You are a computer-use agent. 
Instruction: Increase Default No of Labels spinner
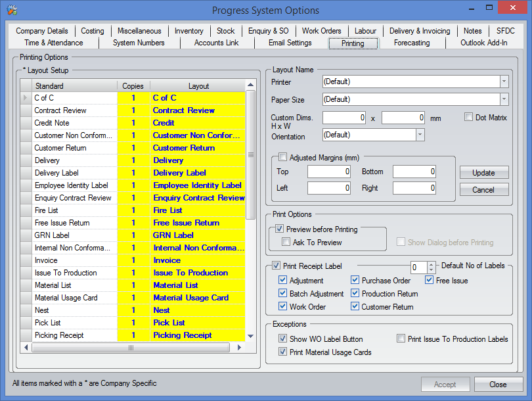point(431,264)
